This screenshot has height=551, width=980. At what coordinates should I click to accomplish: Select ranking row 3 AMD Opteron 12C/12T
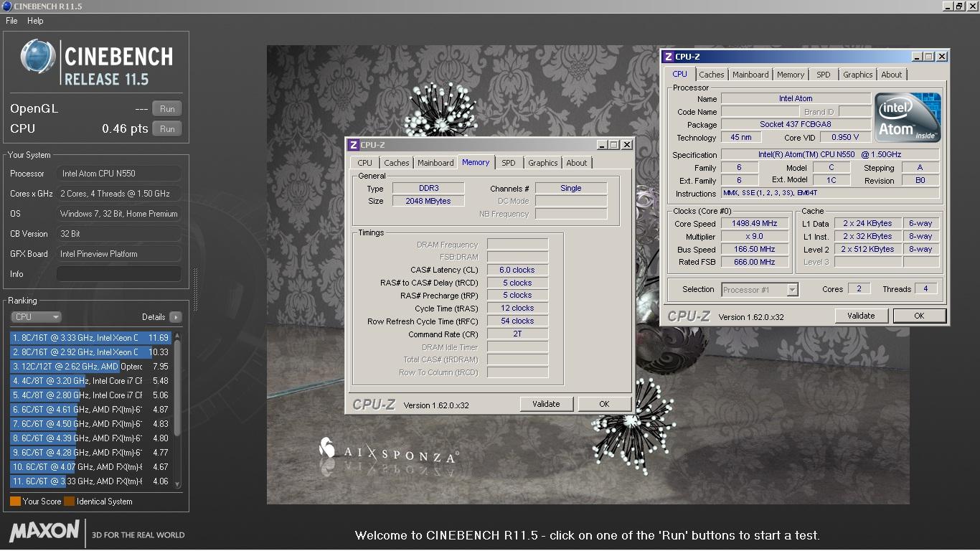90,367
